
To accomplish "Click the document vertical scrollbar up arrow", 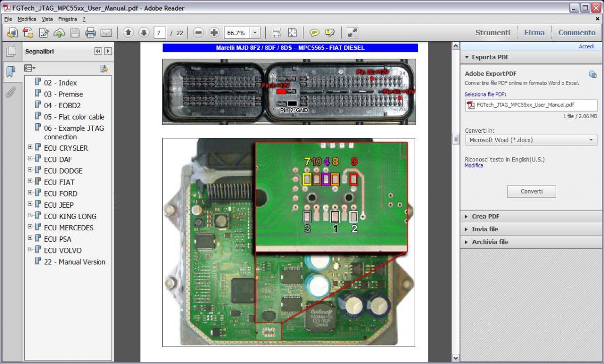I will coord(456,46).
